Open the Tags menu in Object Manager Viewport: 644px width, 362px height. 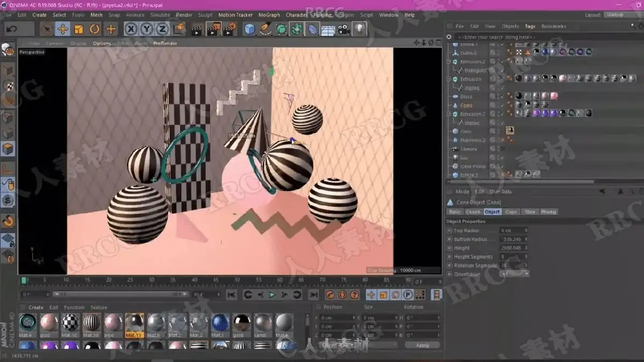click(530, 26)
